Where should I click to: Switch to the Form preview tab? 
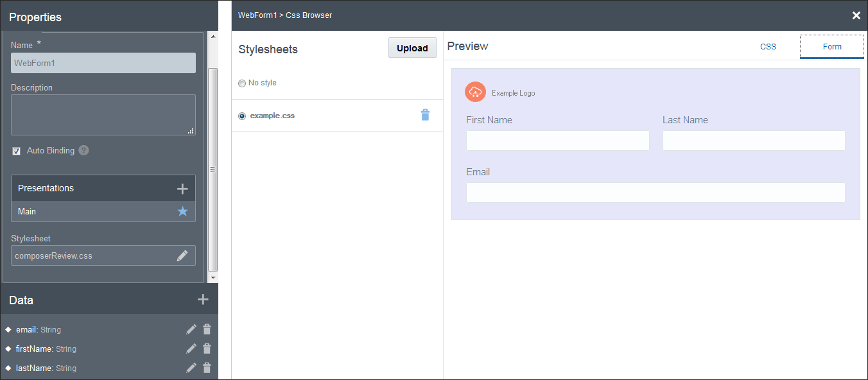click(832, 47)
